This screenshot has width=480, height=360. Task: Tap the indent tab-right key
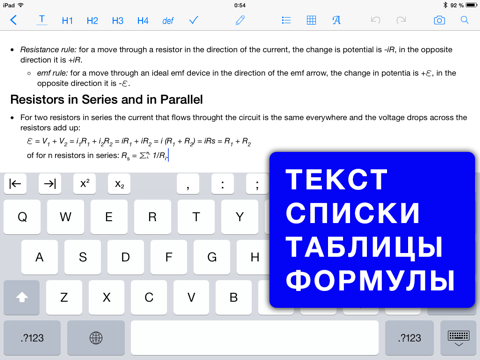pos(50,183)
